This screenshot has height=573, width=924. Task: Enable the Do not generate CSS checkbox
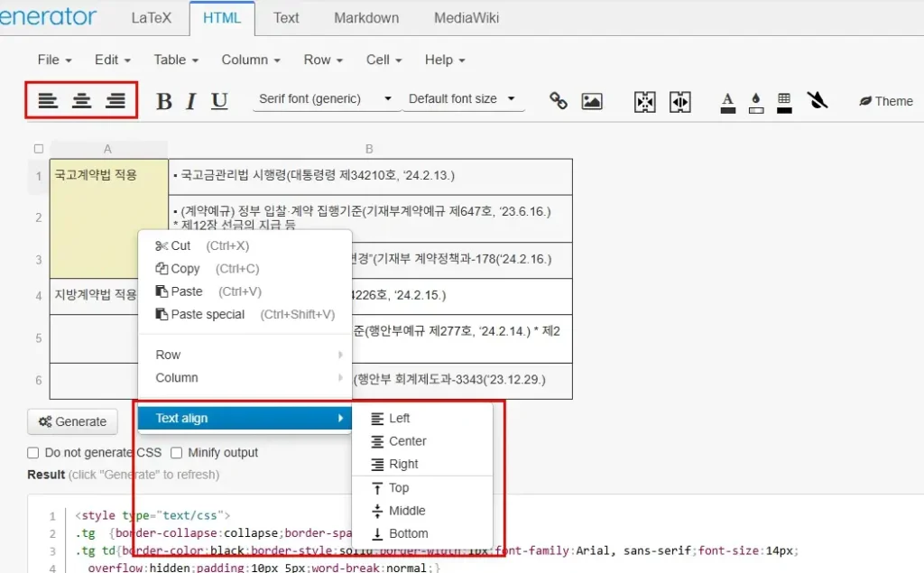pyautogui.click(x=33, y=453)
